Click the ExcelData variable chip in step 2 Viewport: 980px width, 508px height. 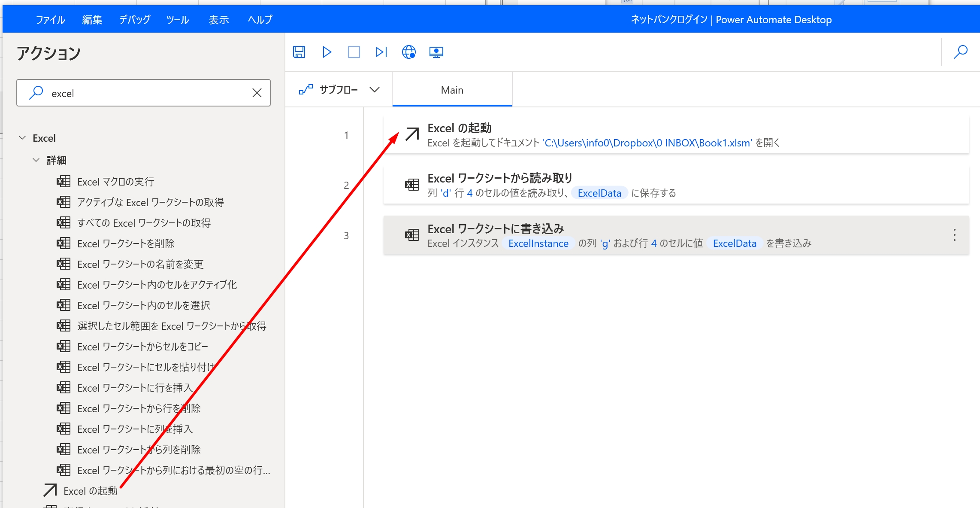599,193
